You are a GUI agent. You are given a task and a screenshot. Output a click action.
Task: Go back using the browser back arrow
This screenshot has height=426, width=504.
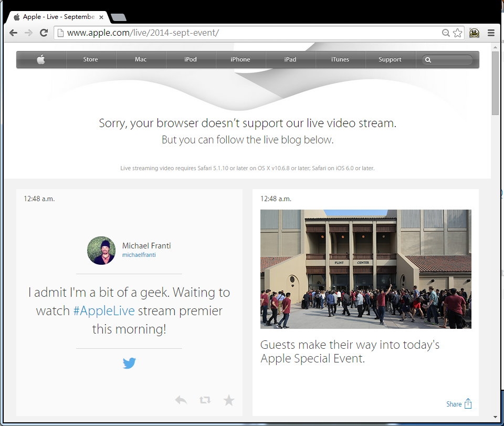coord(13,33)
